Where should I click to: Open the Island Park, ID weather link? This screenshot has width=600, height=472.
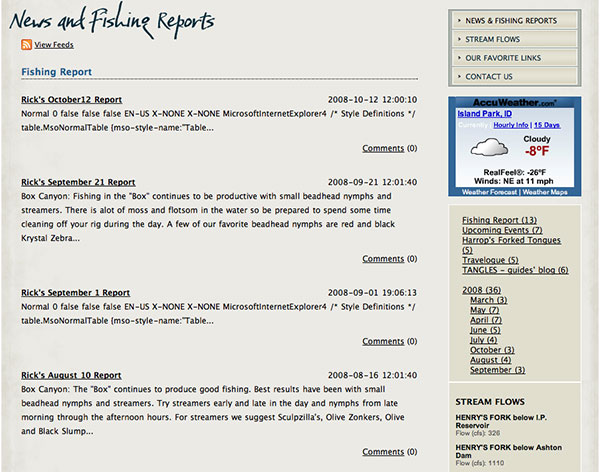pyautogui.click(x=484, y=114)
